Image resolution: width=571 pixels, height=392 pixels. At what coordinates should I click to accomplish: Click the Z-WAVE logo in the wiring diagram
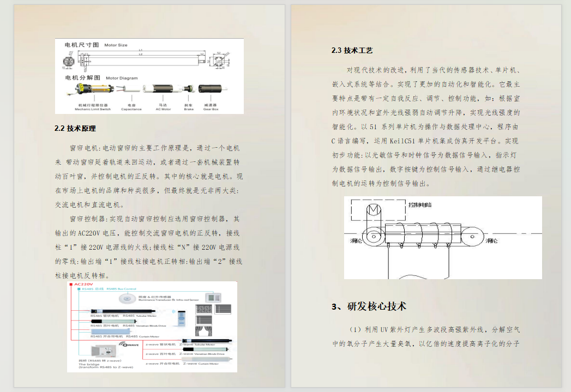(129, 345)
